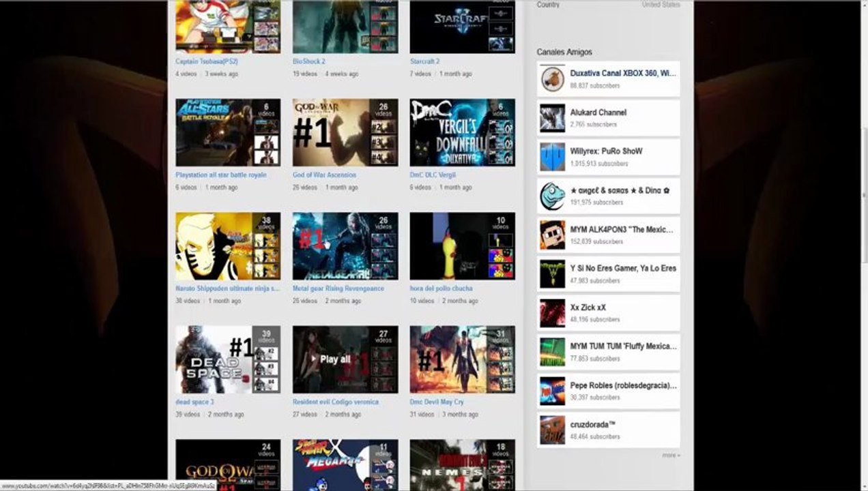Screen dimensions: 868x491
Task: Click "1,015,913 subscribers" under Willyrex
Action: [599, 164]
